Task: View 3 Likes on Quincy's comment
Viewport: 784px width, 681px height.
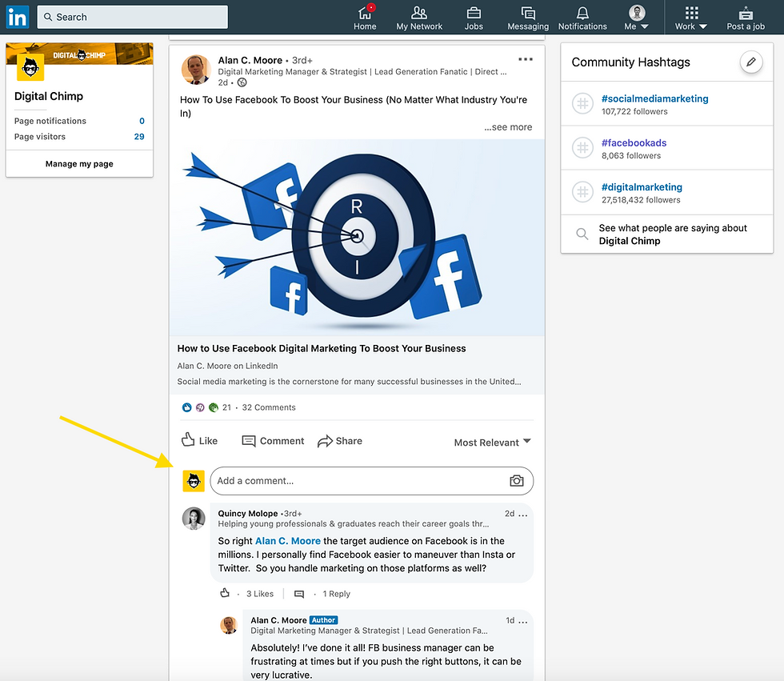Action: point(260,594)
